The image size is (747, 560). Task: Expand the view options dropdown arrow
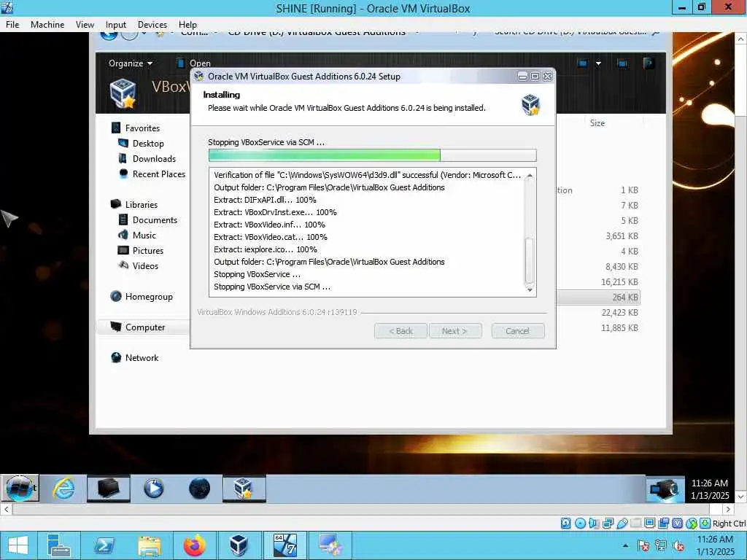[x=598, y=63]
